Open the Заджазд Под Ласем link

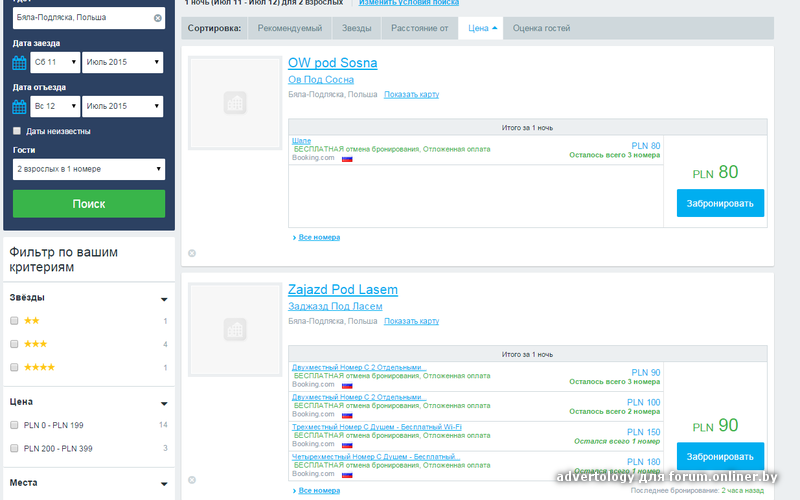[x=335, y=306]
